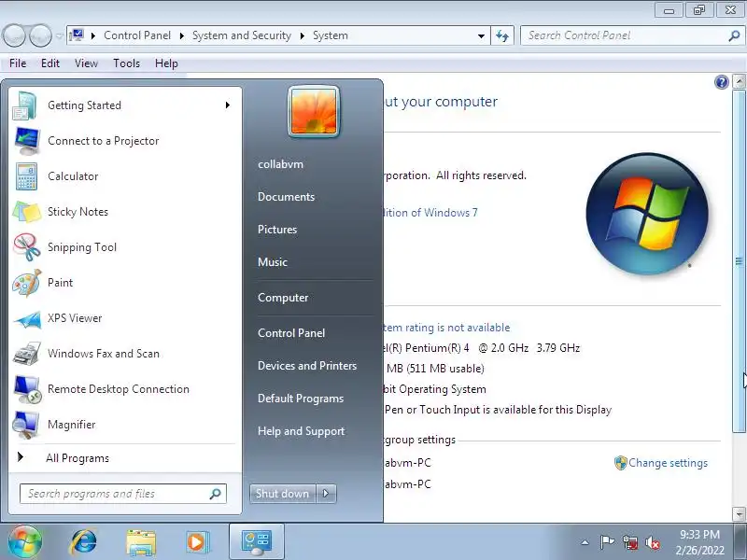
Task: Open Music from Start menu
Action: pos(273,262)
